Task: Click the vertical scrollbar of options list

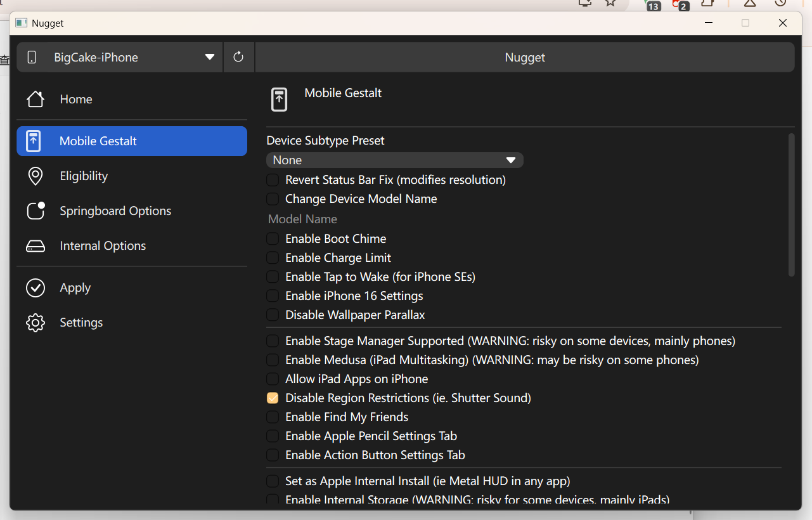Action: [791, 205]
